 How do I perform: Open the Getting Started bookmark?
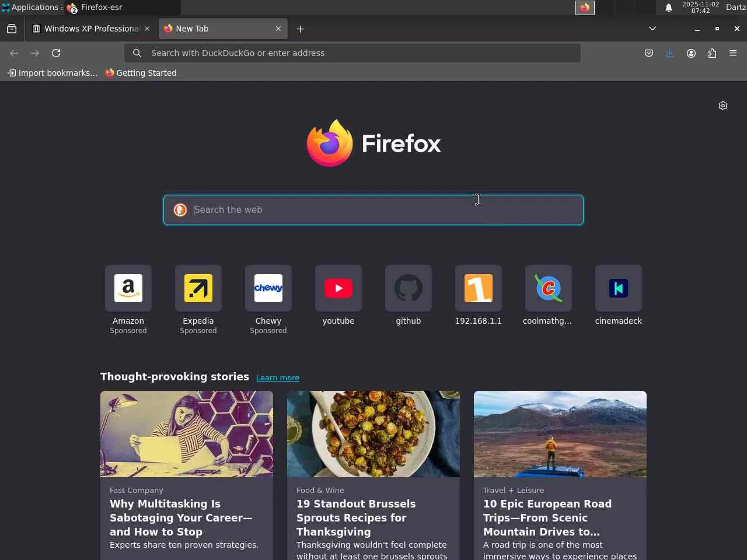[141, 73]
